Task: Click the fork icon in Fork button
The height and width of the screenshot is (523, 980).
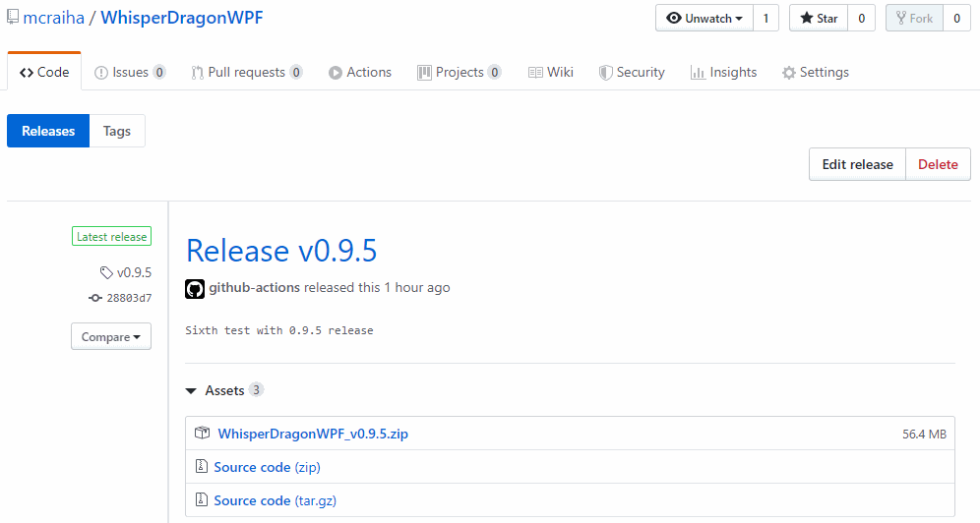Action: (x=900, y=18)
